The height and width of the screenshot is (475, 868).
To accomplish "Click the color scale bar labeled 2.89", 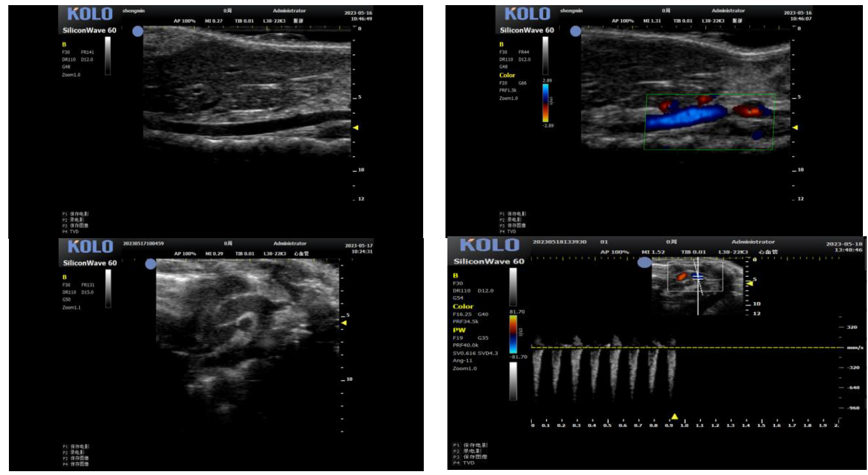I will (x=545, y=102).
